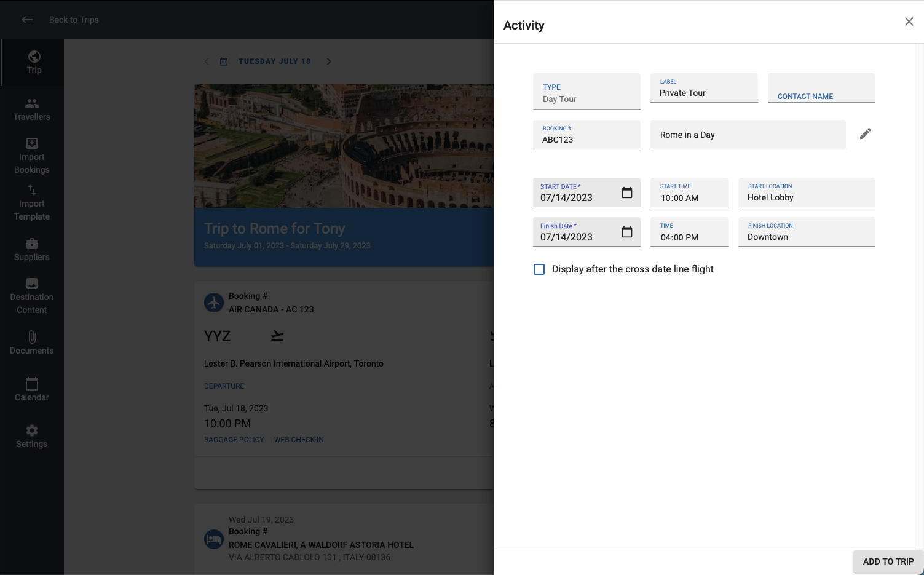Click the Booking # field ABC123
This screenshot has width=924, height=575.
(x=586, y=135)
